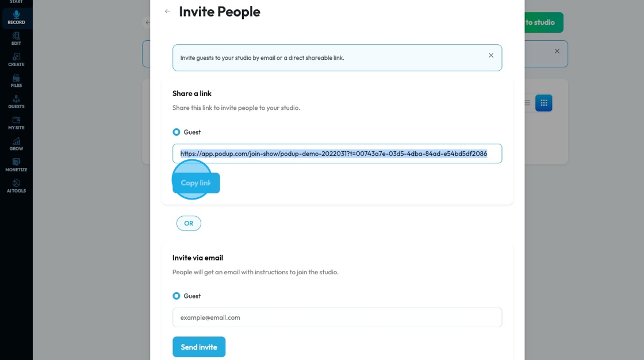Select Guest radio under Share a link
The width and height of the screenshot is (644, 360).
pos(177,132)
